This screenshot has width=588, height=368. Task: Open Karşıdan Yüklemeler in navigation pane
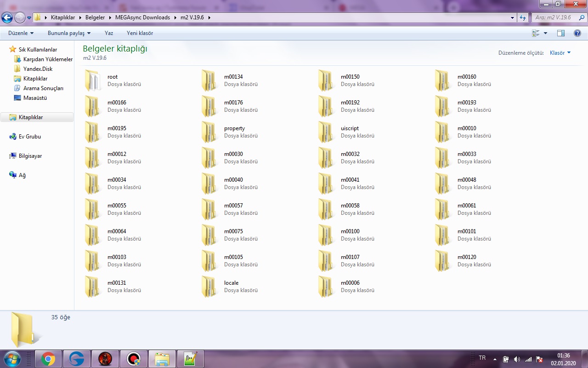(48, 59)
